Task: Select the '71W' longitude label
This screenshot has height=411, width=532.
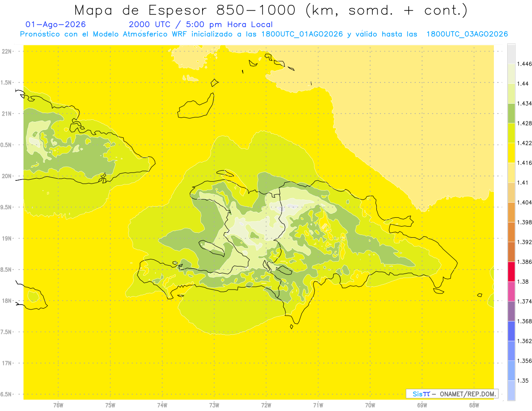Action: click(x=318, y=405)
